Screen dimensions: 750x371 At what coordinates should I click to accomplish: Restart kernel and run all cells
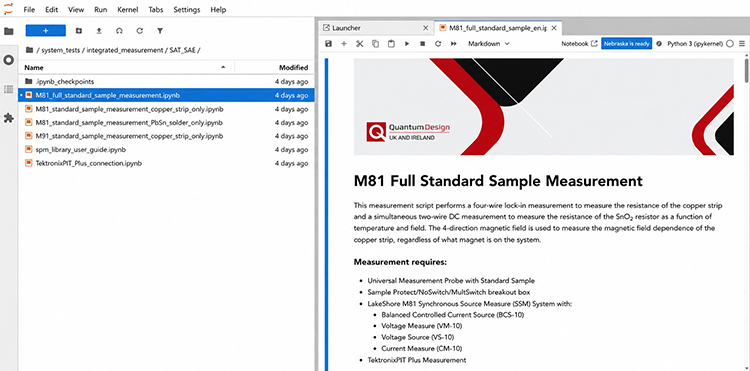click(453, 44)
